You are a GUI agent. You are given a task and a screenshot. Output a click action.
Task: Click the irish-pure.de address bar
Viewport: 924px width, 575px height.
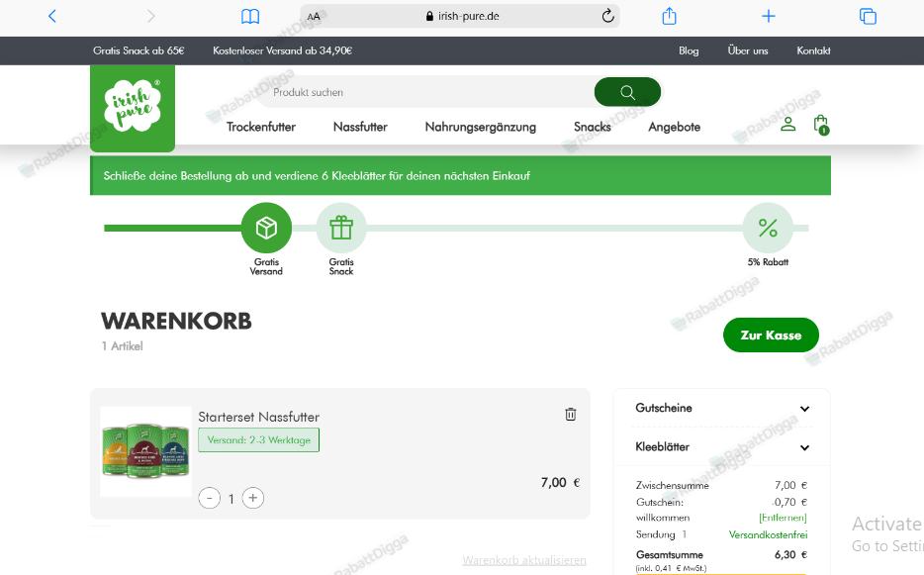pyautogui.click(x=460, y=17)
